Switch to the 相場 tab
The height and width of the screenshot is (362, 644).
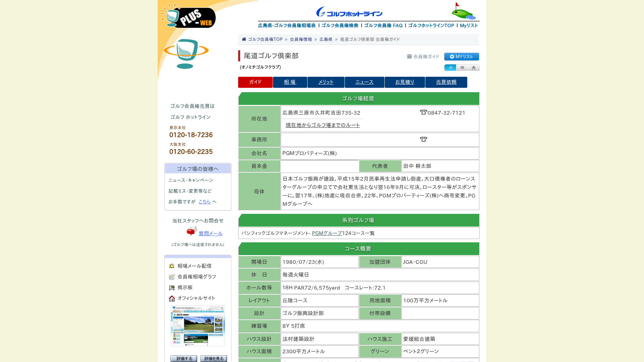point(290,82)
